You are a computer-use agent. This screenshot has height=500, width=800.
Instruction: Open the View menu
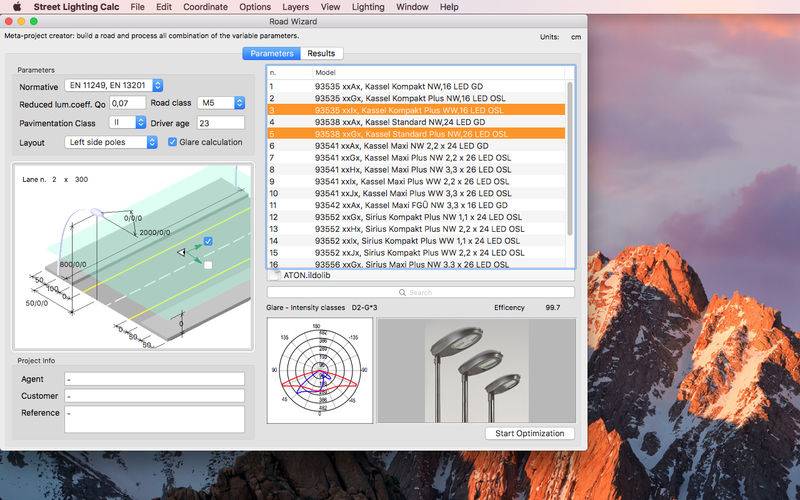(x=331, y=7)
